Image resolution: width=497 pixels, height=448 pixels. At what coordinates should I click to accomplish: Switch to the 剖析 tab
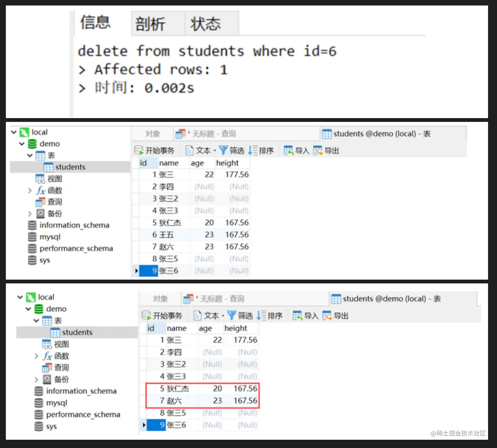158,23
